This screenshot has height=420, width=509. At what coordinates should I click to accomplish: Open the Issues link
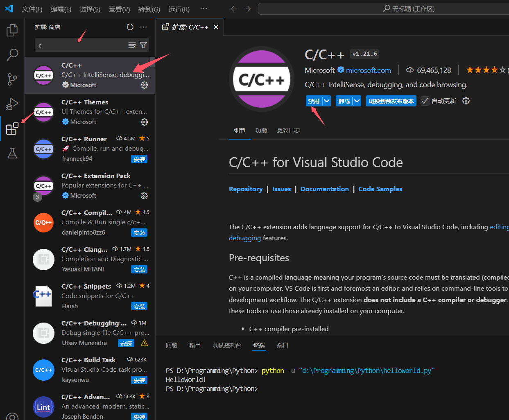click(281, 189)
